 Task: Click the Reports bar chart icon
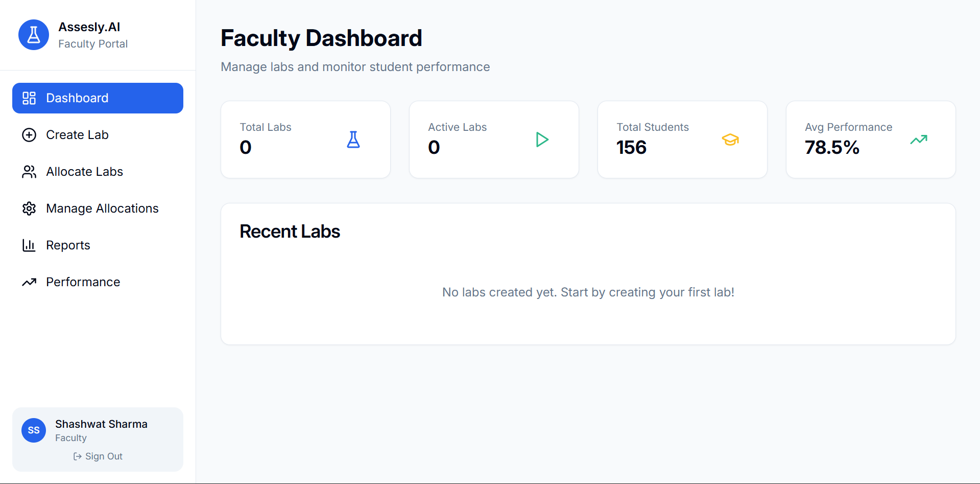[29, 245]
